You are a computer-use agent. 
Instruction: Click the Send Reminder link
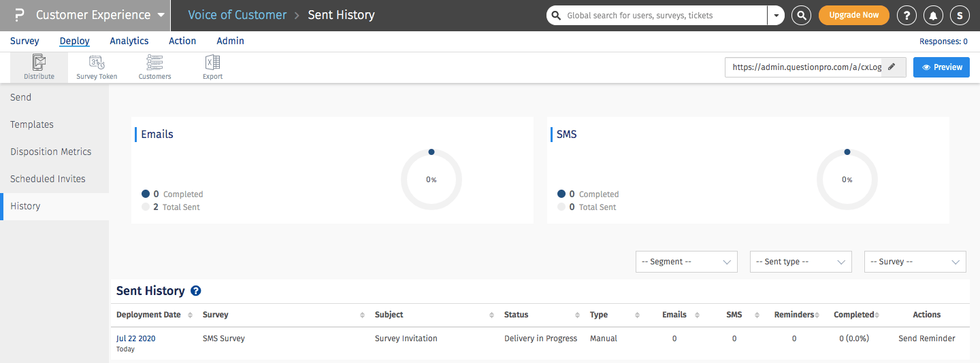[x=926, y=339]
